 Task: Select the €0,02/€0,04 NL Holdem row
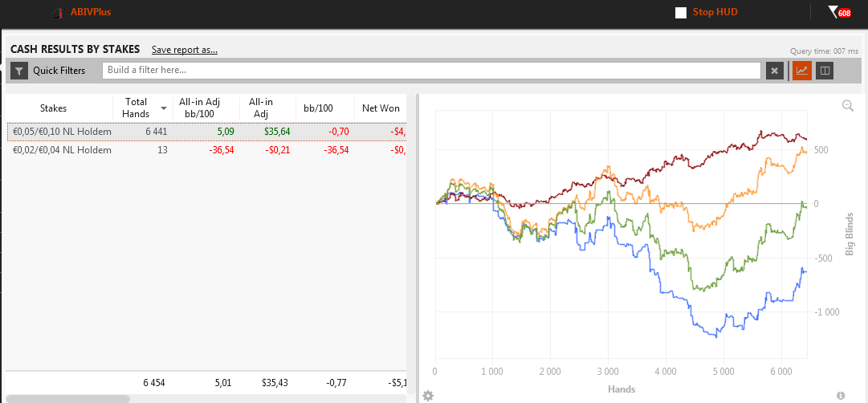pos(60,150)
